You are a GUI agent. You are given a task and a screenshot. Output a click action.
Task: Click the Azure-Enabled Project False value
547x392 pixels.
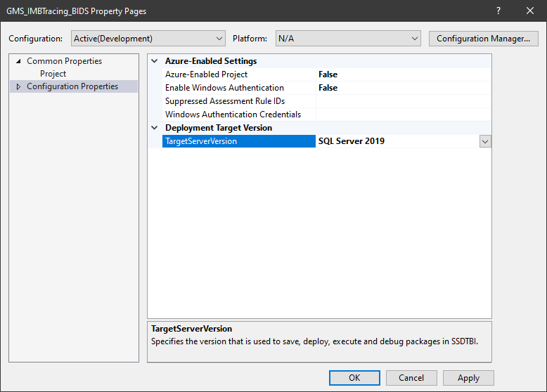328,74
